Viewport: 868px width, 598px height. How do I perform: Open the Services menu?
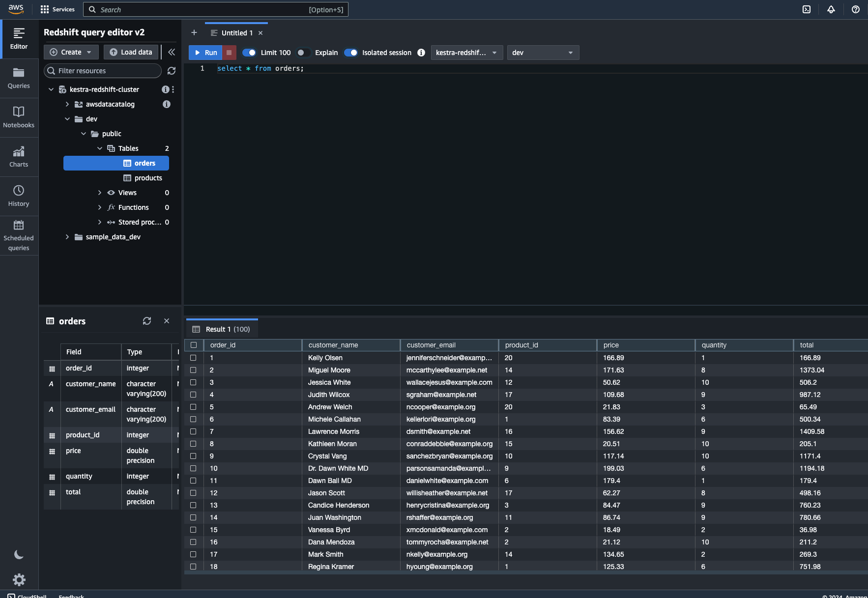(58, 9)
